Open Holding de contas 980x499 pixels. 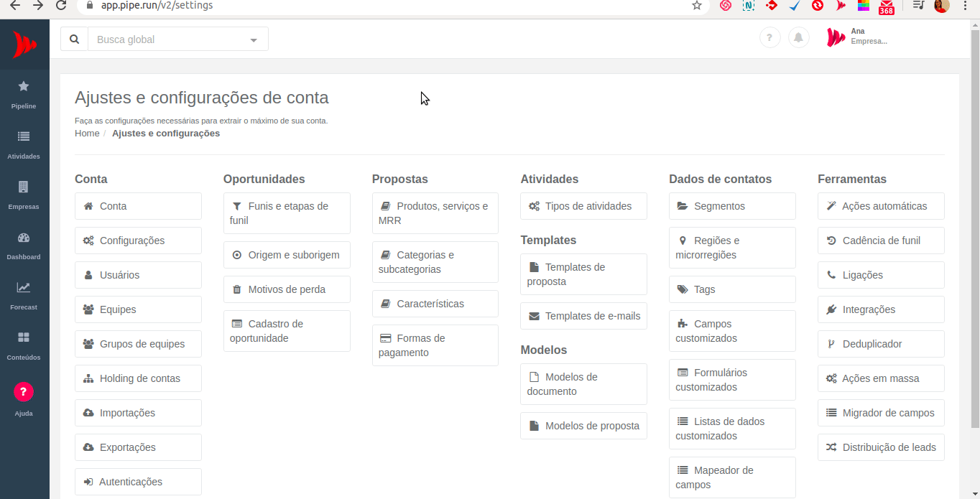point(138,378)
